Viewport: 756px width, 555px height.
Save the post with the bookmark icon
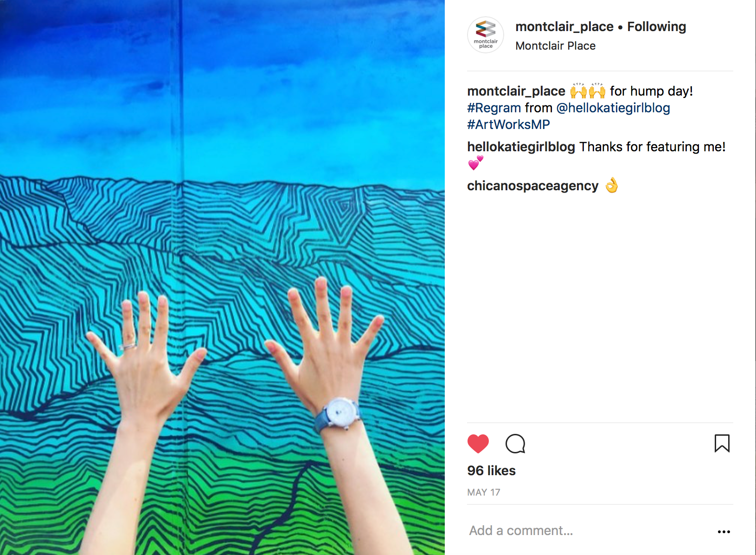coord(722,443)
